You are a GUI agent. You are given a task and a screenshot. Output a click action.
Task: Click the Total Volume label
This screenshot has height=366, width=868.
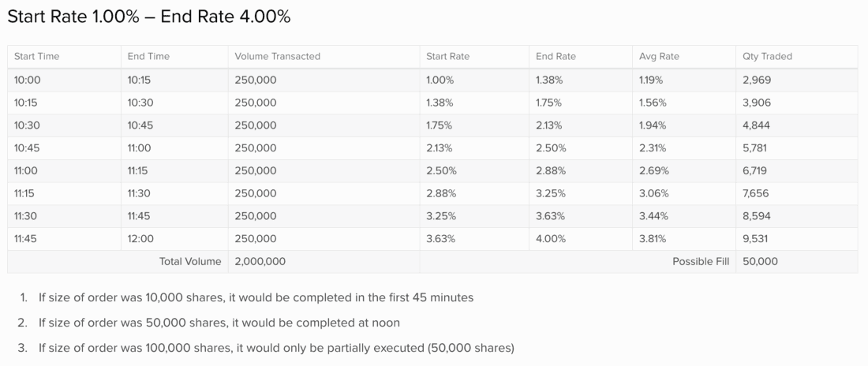190,262
